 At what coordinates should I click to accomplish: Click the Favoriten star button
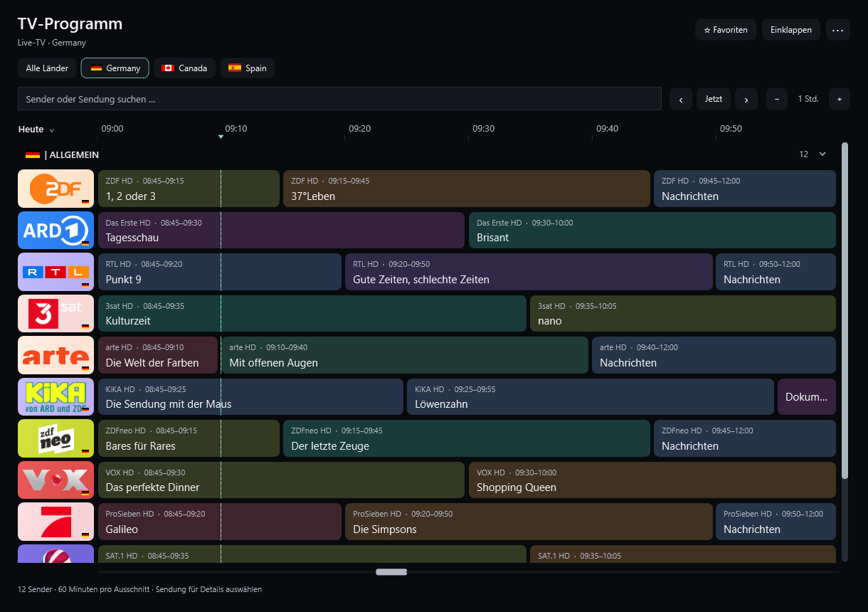pyautogui.click(x=726, y=30)
